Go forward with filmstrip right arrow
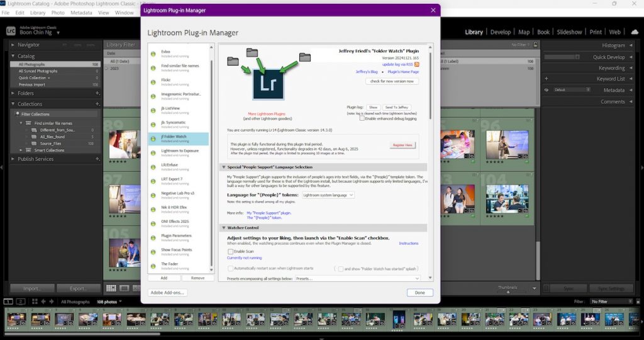Image resolution: width=644 pixels, height=340 pixels. tap(52, 302)
